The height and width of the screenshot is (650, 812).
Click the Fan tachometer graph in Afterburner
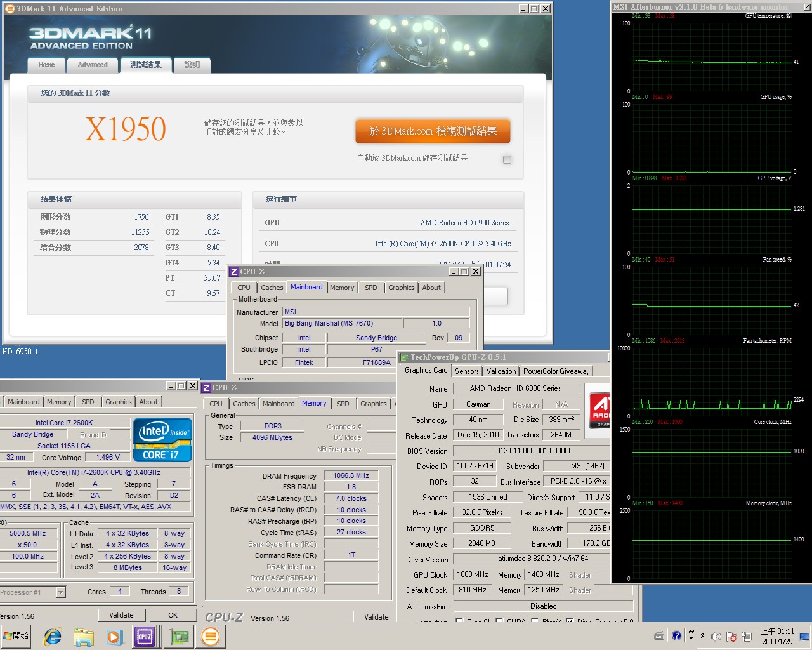click(710, 382)
